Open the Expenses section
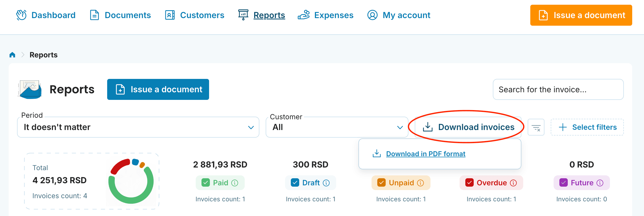644x216 pixels. pos(326,15)
